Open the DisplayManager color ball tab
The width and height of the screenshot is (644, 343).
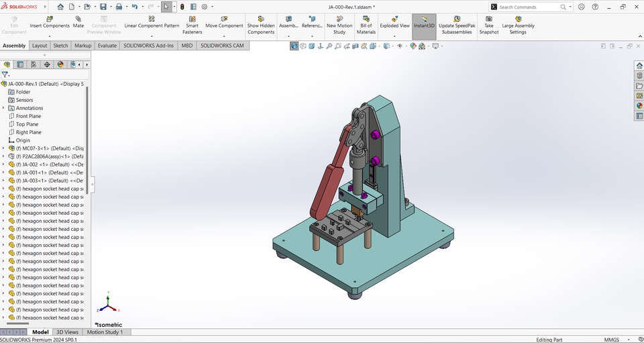pyautogui.click(x=60, y=64)
